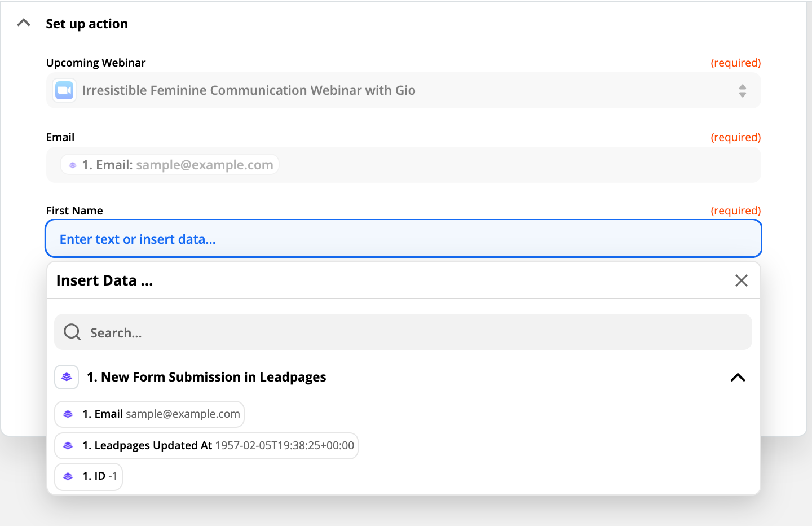Click the up-down arrows in the Upcoming Webinar field

[x=743, y=90]
